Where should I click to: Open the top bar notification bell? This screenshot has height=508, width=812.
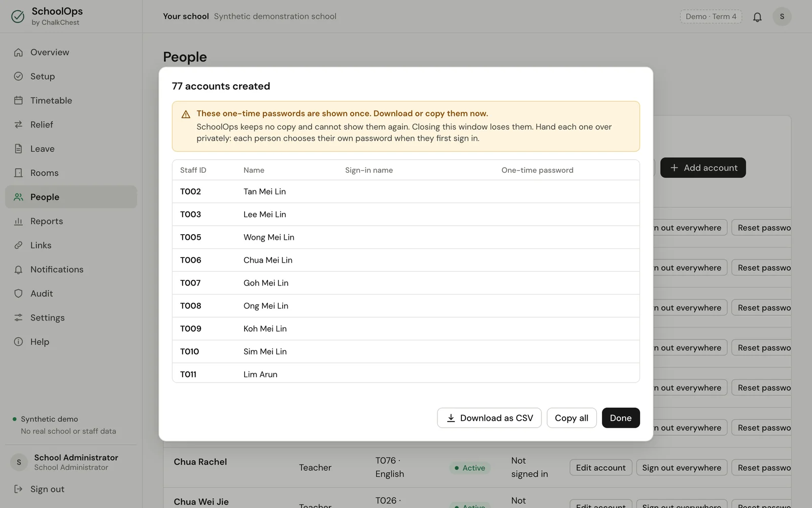[x=757, y=17]
